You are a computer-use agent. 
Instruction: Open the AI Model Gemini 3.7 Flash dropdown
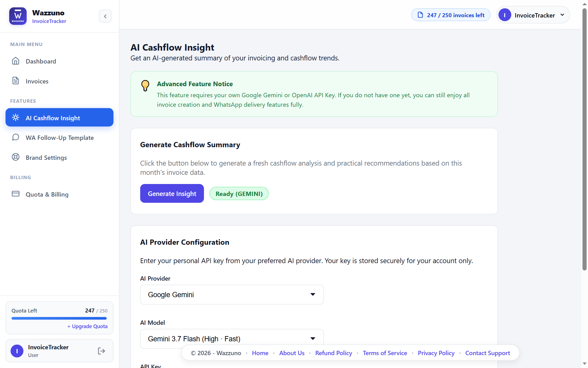pos(232,339)
